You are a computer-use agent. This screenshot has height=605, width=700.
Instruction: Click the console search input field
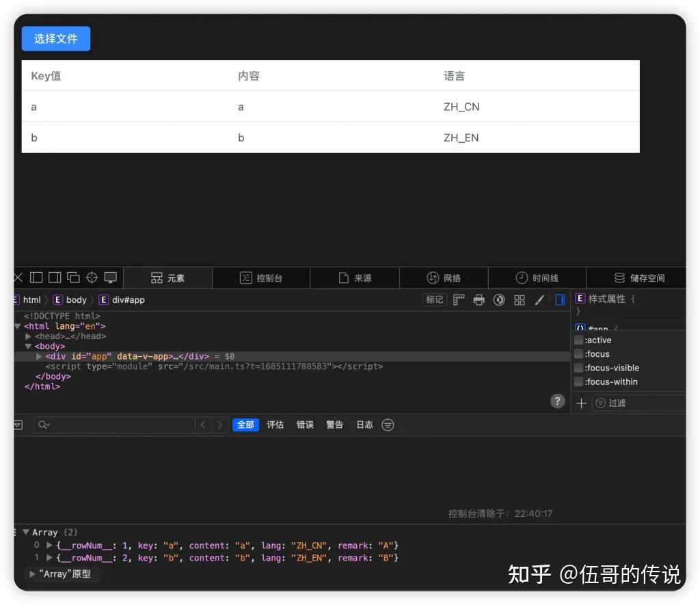click(x=113, y=425)
